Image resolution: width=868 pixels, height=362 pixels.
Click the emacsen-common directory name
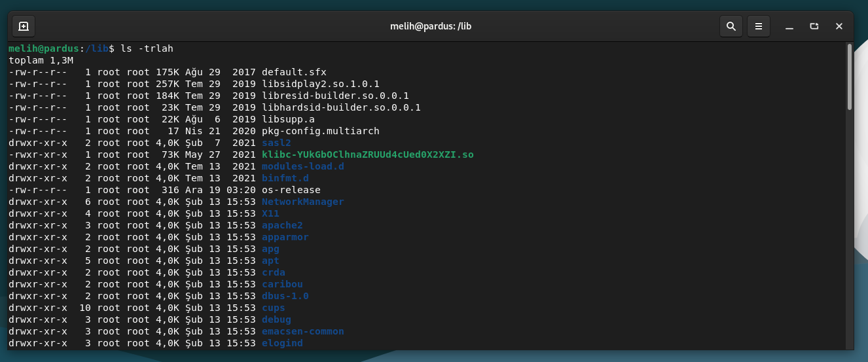(302, 331)
